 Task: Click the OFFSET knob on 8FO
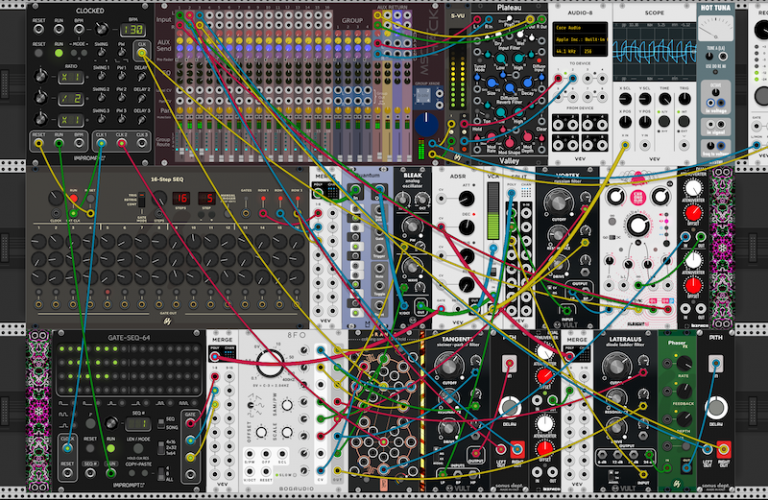tap(262, 432)
